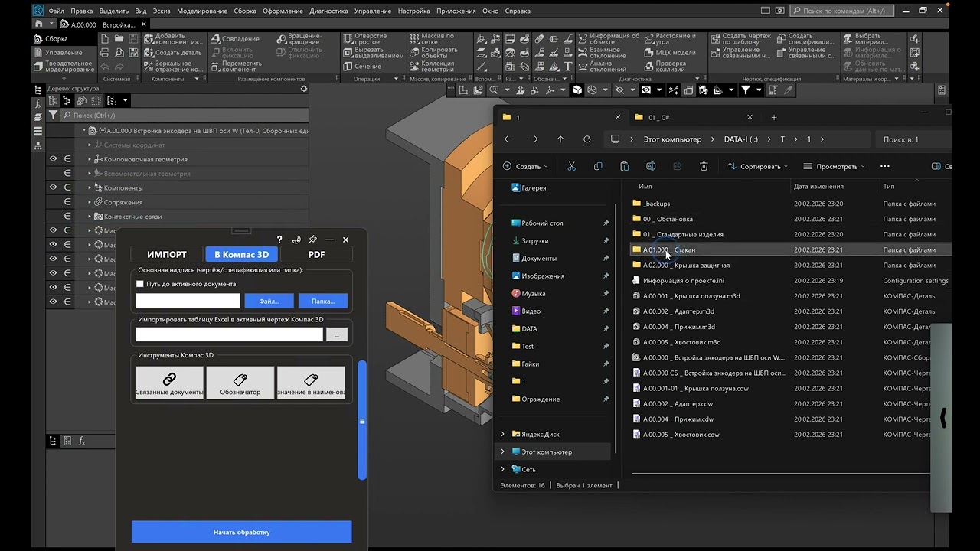Click the help question mark in plugin panel
Screen dimensions: 980x551
[279, 240]
